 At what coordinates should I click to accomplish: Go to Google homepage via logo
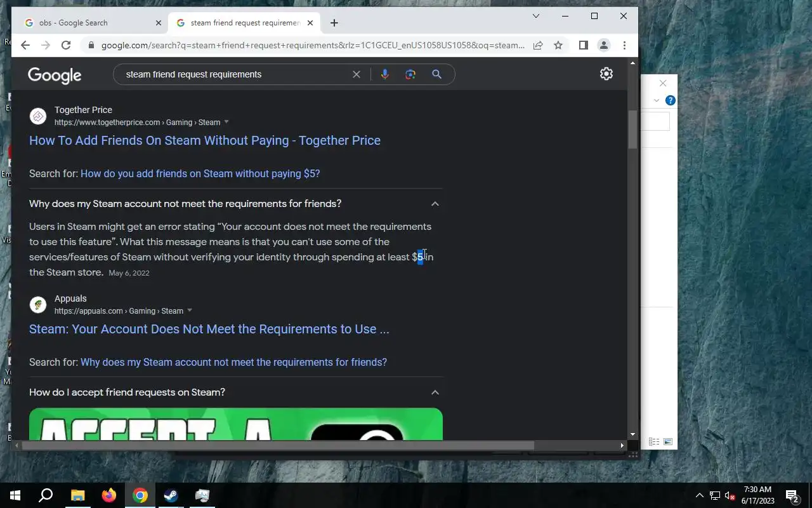[55, 75]
